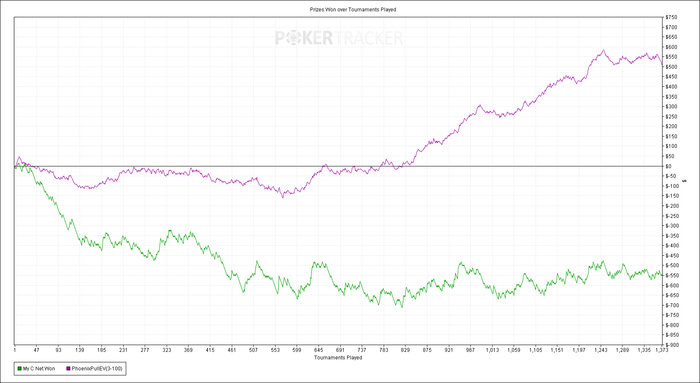Select the My C Net Won legend label
700x383 pixels.
[x=39, y=369]
